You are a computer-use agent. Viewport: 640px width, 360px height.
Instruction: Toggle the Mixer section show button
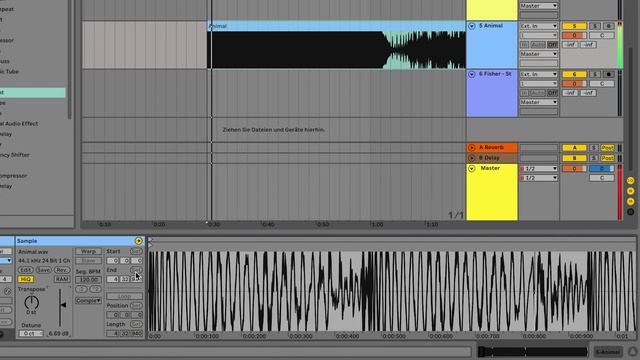631,202
